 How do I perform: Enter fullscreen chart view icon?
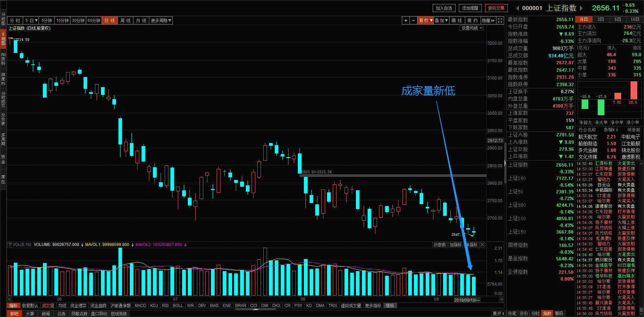point(500,20)
